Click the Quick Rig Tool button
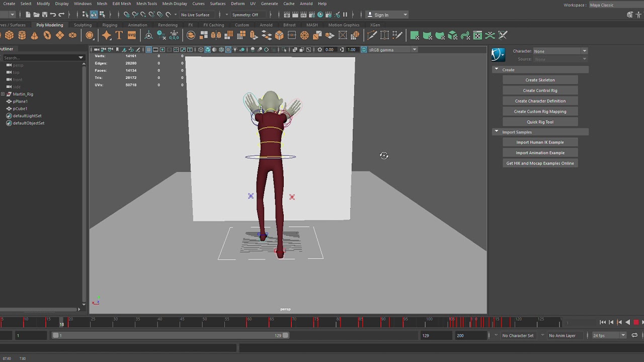Viewport: 644px width, 362px height. (540, 122)
